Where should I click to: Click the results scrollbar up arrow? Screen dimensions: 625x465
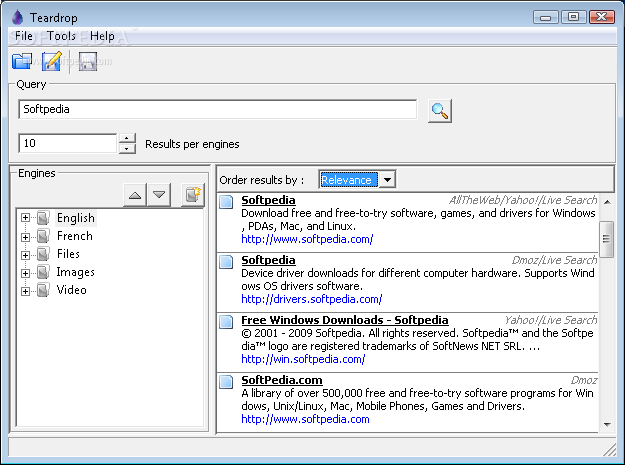[607, 202]
